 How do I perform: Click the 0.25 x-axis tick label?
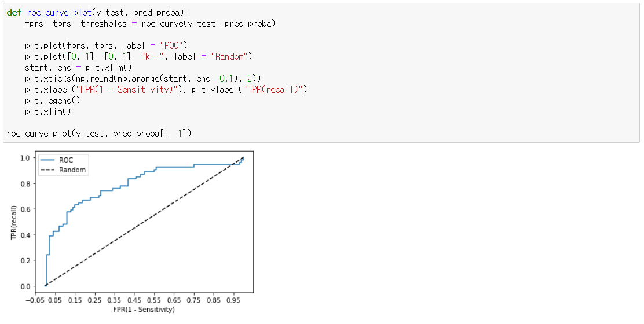point(95,300)
